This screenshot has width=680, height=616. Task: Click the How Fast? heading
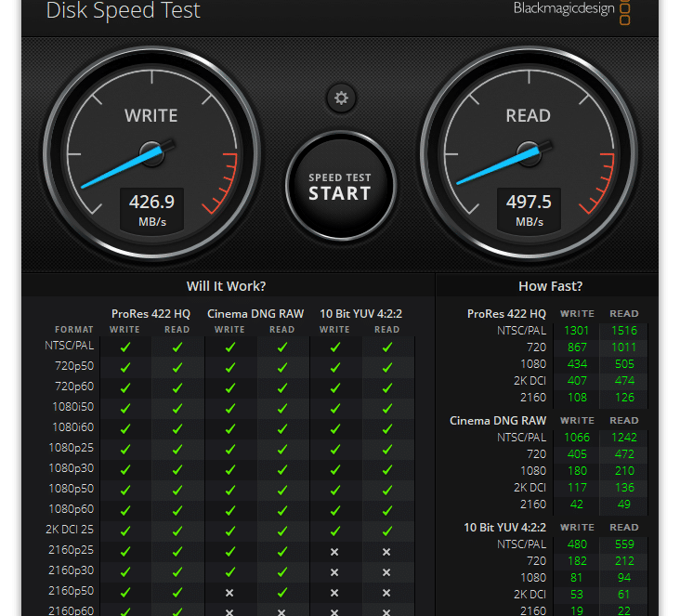(550, 286)
